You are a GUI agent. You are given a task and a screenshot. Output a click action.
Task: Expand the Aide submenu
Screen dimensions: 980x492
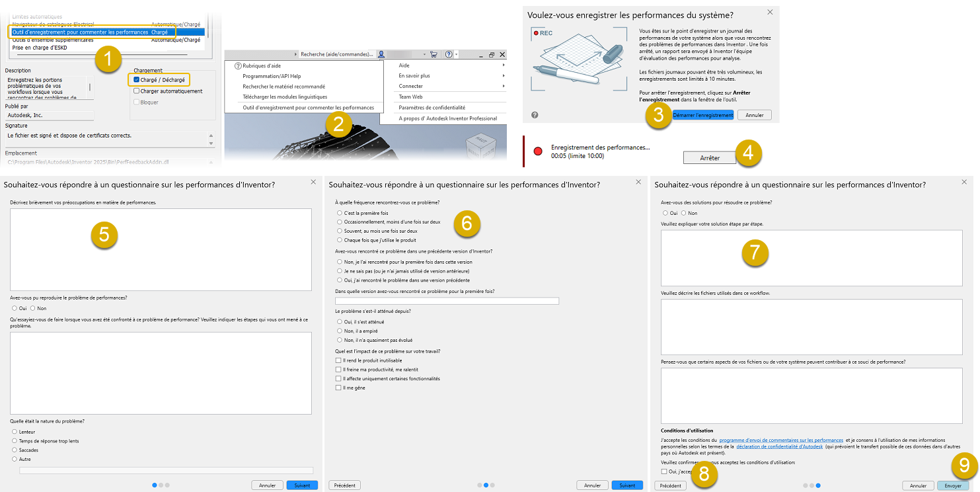(504, 65)
